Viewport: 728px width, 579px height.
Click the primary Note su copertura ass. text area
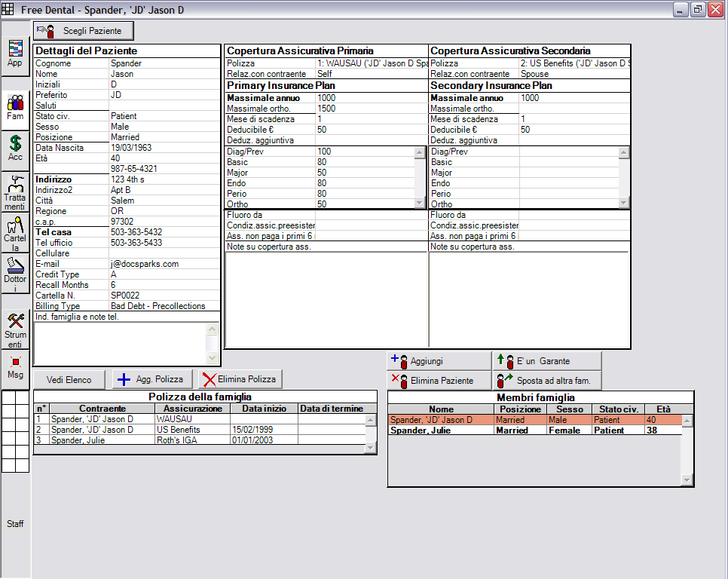(x=326, y=299)
